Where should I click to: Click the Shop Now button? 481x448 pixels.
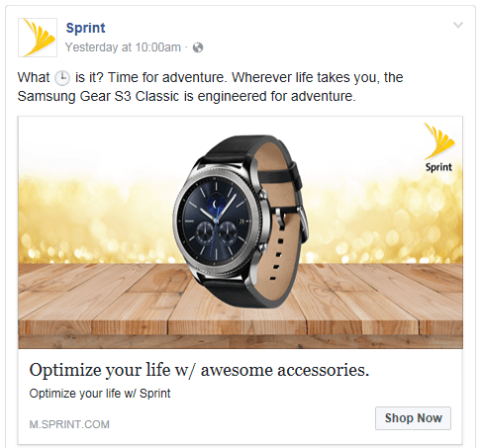tap(413, 418)
